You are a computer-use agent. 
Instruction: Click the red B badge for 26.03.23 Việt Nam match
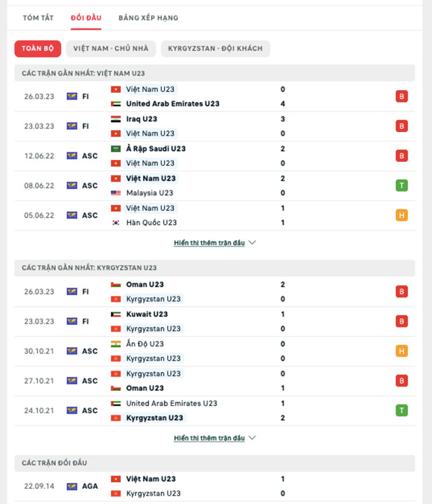(402, 96)
